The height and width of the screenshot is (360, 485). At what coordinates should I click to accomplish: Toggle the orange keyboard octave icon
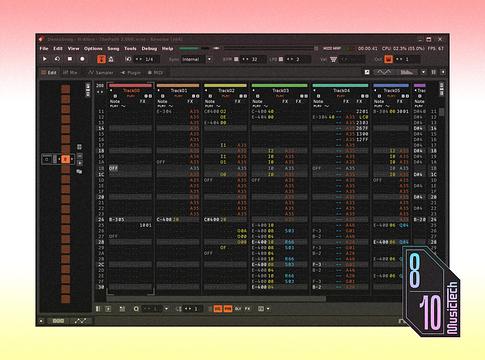(388, 59)
